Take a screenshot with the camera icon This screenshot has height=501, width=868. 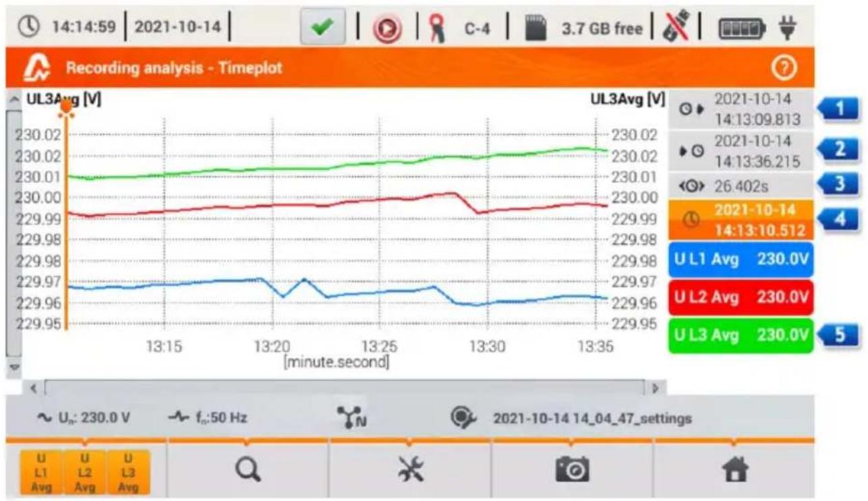coord(571,469)
